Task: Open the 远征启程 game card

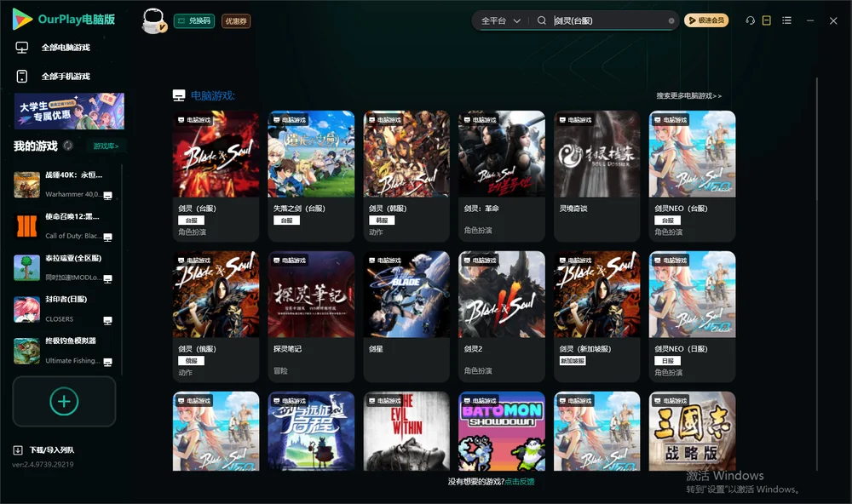Action: click(311, 432)
